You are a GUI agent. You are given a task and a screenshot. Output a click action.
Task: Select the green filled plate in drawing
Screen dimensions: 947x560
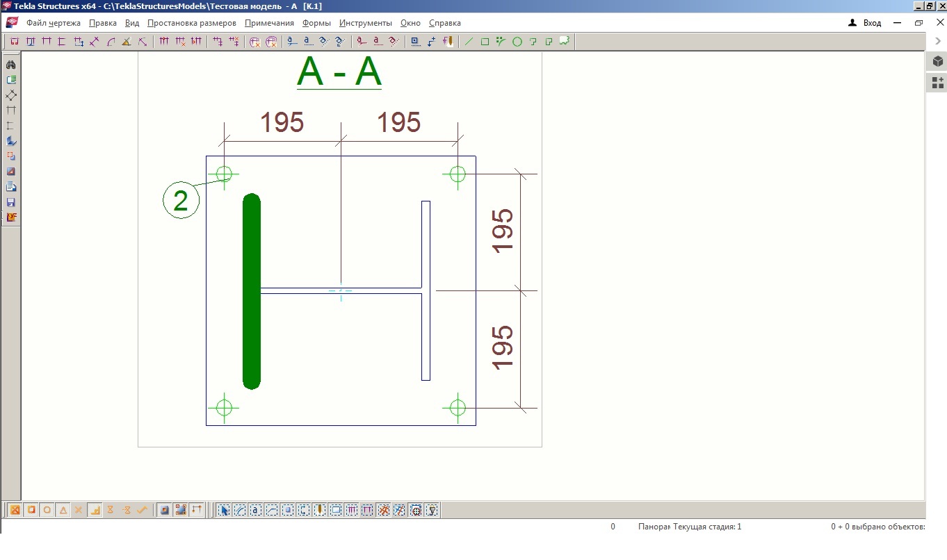(x=252, y=292)
